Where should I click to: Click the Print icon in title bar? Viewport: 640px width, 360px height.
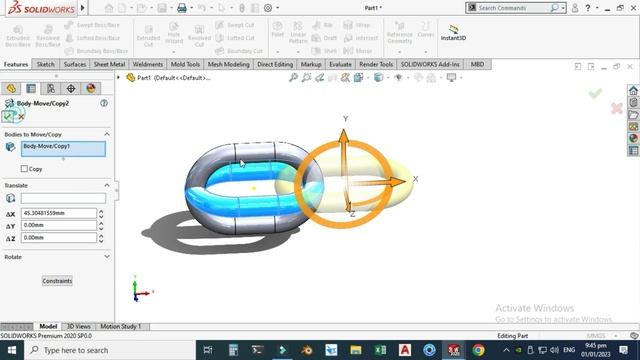coord(182,8)
